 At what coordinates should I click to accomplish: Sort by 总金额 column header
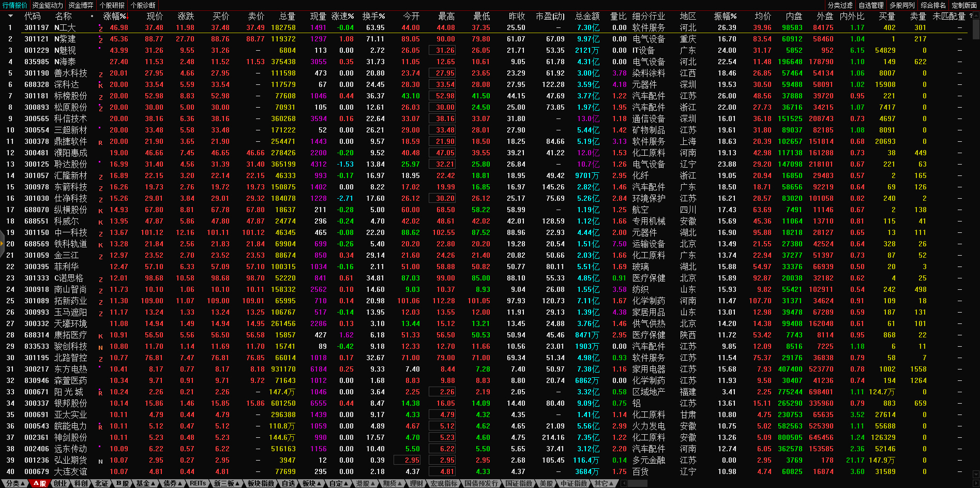click(587, 17)
